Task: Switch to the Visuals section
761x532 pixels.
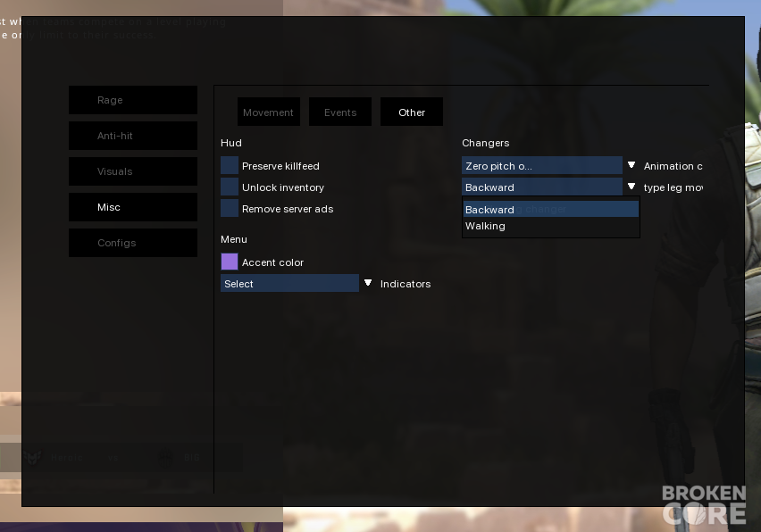Action: point(133,171)
